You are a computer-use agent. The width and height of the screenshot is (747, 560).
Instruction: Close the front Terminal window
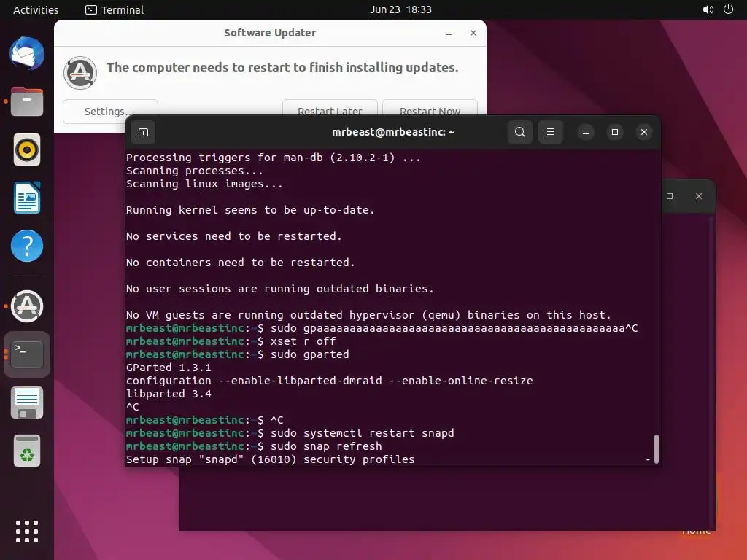643,132
